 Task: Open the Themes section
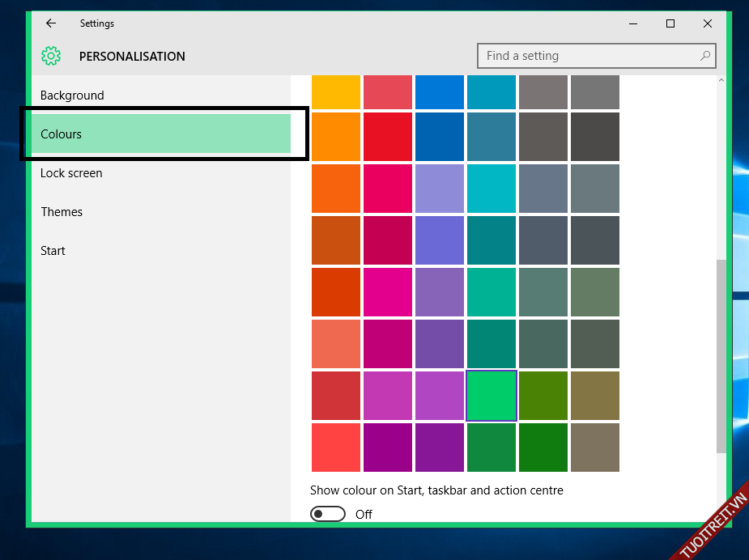point(62,212)
